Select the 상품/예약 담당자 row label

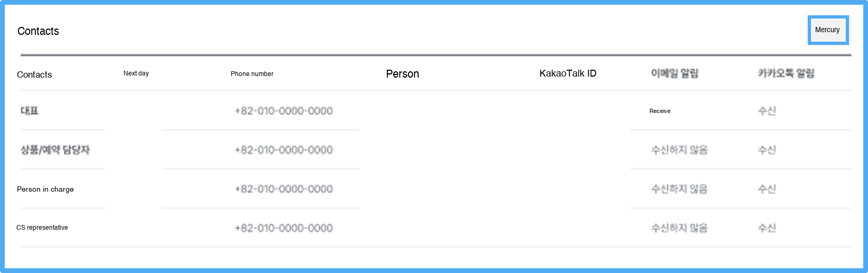[55, 150]
